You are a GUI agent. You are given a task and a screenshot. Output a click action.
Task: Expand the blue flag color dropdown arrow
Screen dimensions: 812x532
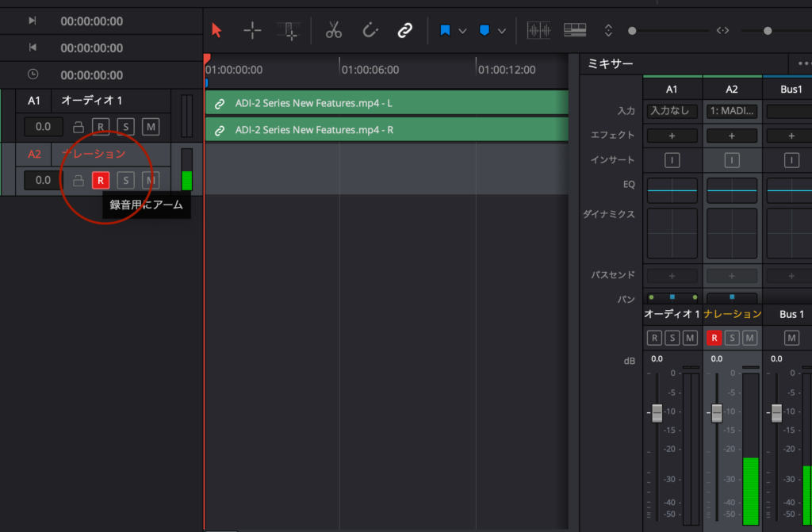462,32
